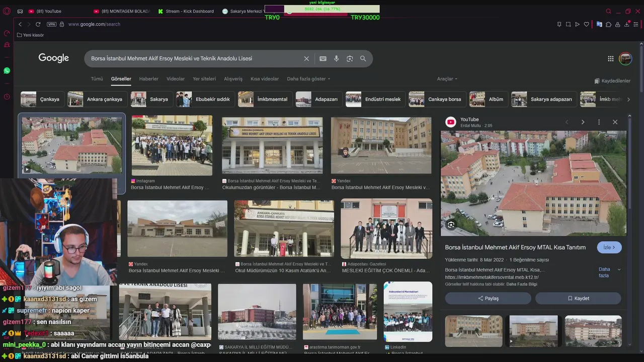Open the profile account icon in toolbar
Image resolution: width=644 pixels, height=362 pixels.
point(617,24)
